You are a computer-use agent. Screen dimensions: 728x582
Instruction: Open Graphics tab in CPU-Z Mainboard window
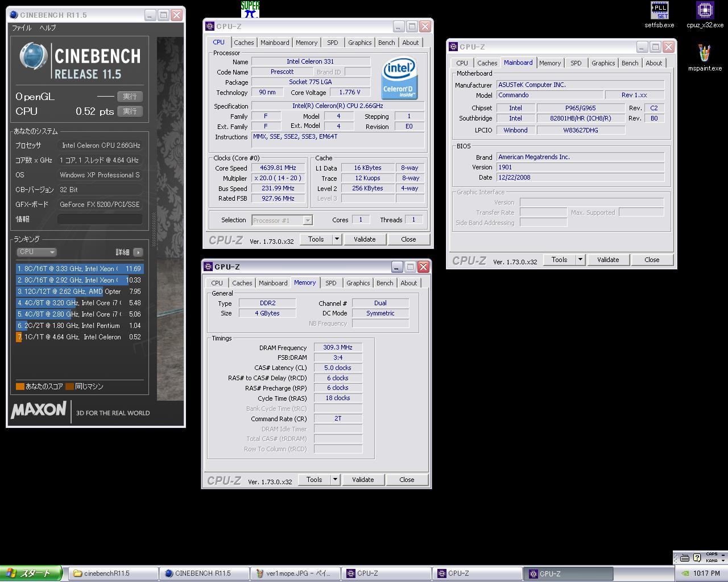tap(603, 63)
